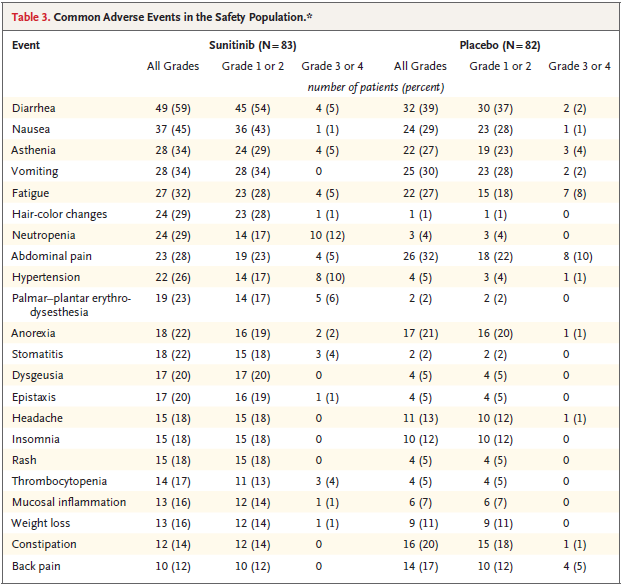
Task: Select the '8 (10)' cell in the Hypertension row
Action: pyautogui.click(x=330, y=277)
